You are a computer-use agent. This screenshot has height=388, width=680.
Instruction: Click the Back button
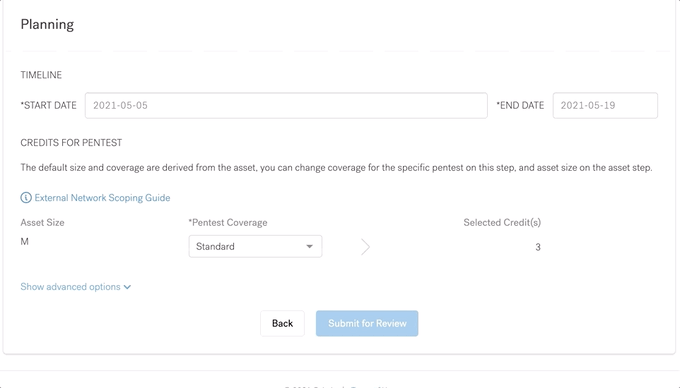pos(282,323)
